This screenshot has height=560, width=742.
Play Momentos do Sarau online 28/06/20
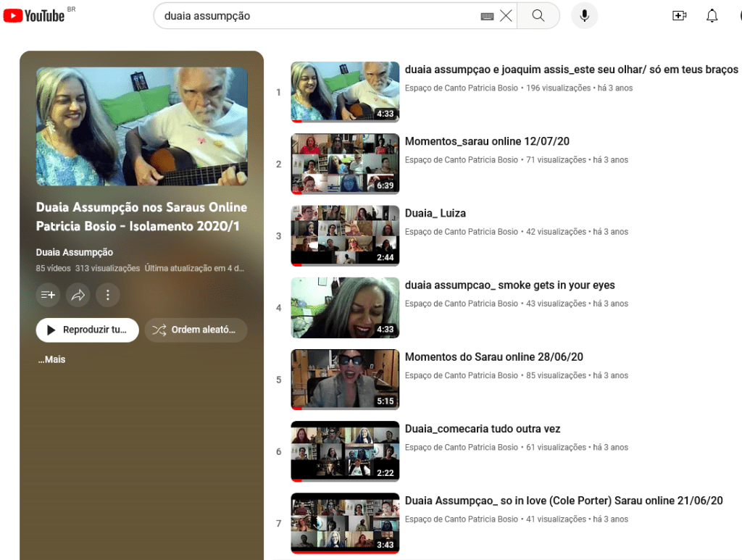[x=493, y=356]
